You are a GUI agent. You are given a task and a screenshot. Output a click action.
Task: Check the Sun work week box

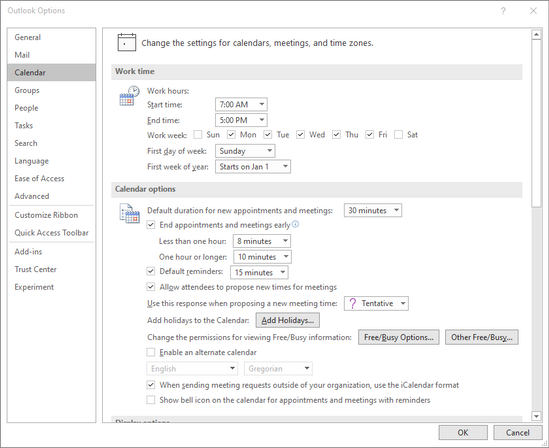198,135
